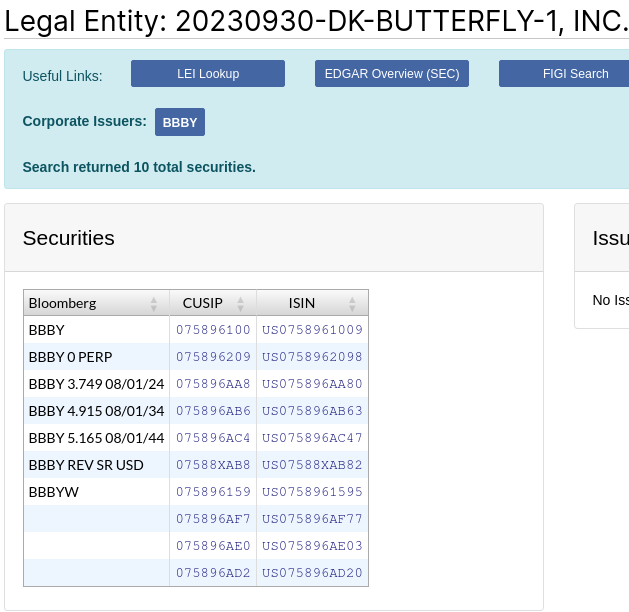Open ISIN US075896AC47 link
The height and width of the screenshot is (612, 629).
312,438
